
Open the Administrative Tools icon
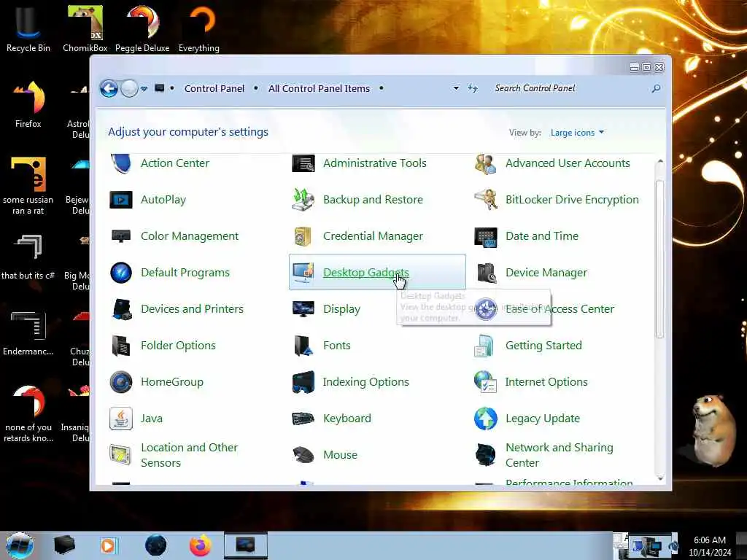pyautogui.click(x=303, y=163)
